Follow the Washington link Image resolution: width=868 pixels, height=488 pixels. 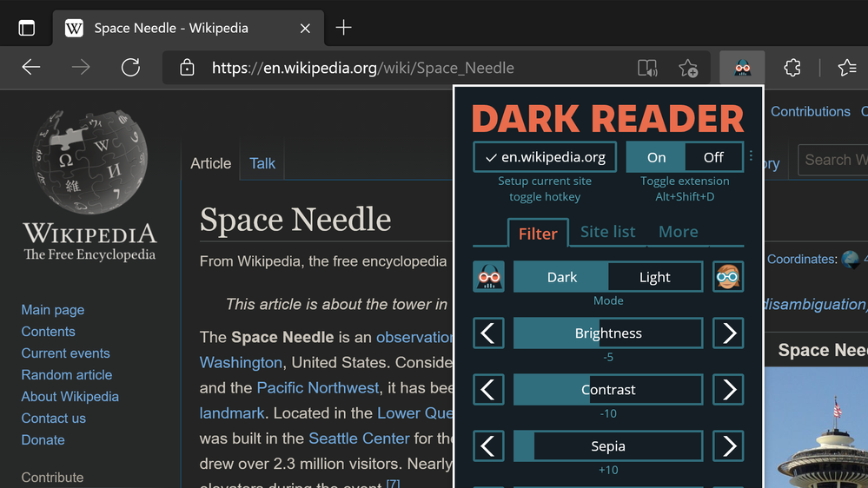point(241,363)
